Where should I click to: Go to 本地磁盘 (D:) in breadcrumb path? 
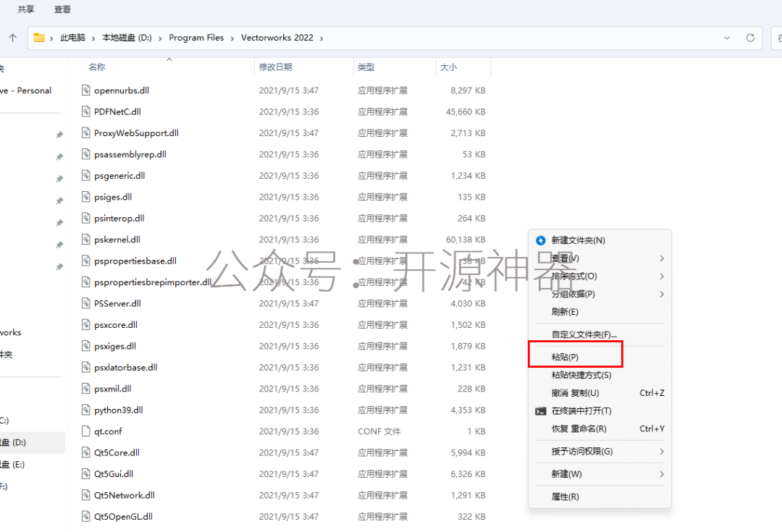127,38
